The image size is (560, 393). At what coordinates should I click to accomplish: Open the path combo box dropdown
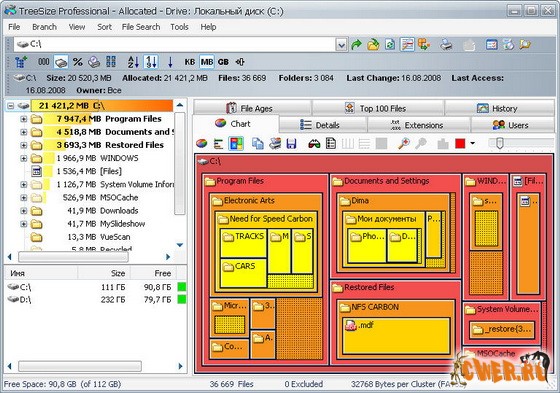341,45
